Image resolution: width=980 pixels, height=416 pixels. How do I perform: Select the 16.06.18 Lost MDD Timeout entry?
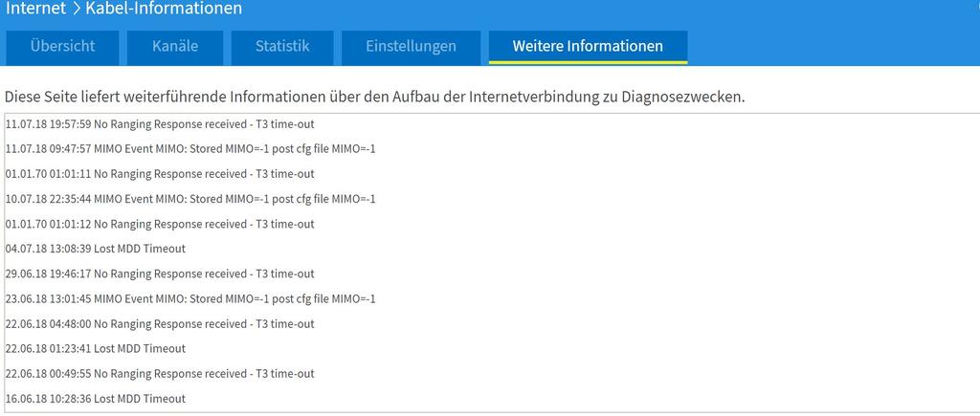point(96,399)
